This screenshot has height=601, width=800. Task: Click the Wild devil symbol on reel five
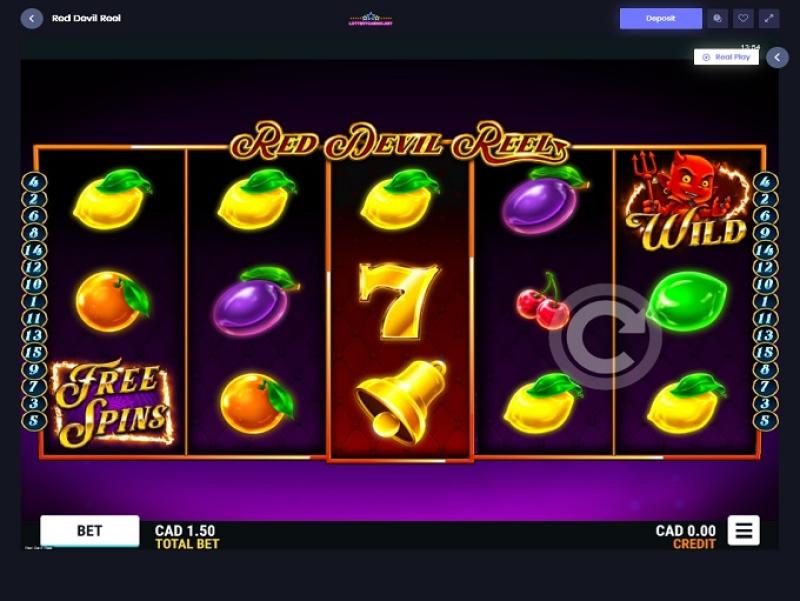pos(687,202)
